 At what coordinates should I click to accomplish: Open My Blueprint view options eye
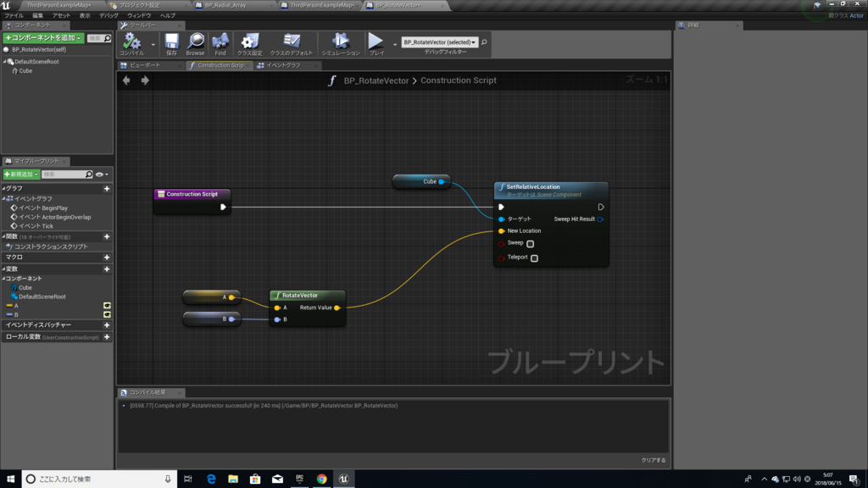pos(102,175)
